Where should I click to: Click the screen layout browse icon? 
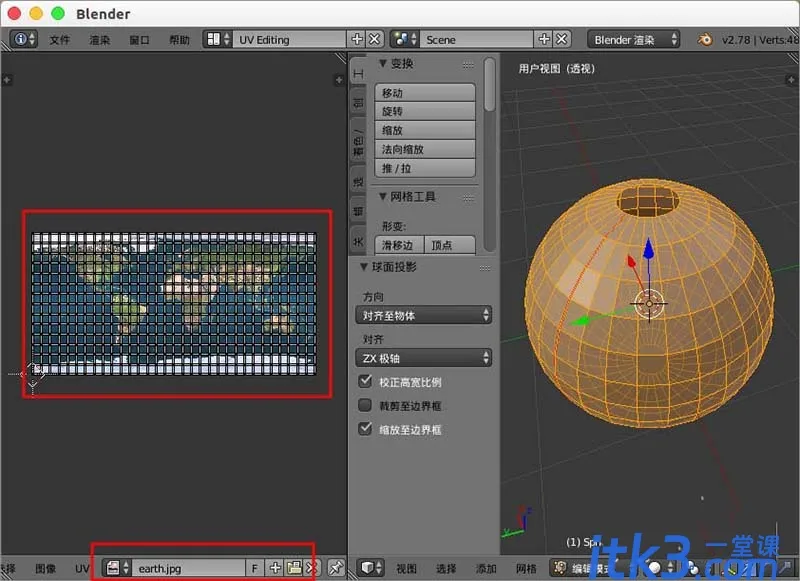coord(217,39)
